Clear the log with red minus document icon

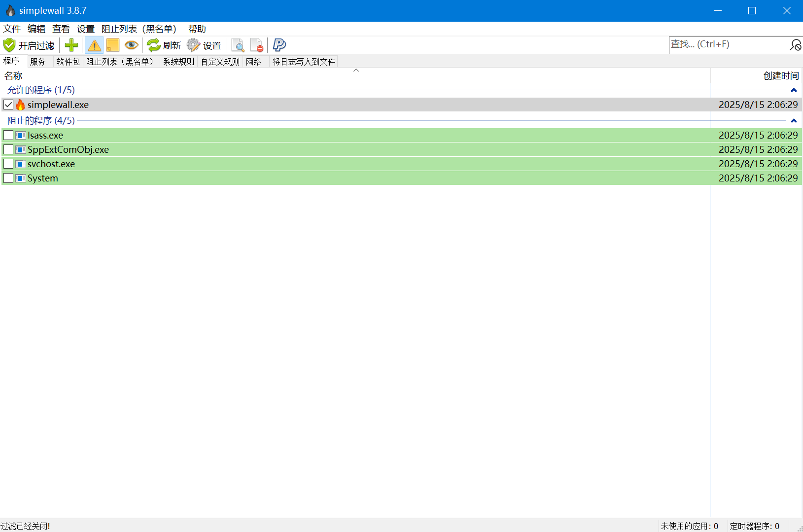click(256, 45)
